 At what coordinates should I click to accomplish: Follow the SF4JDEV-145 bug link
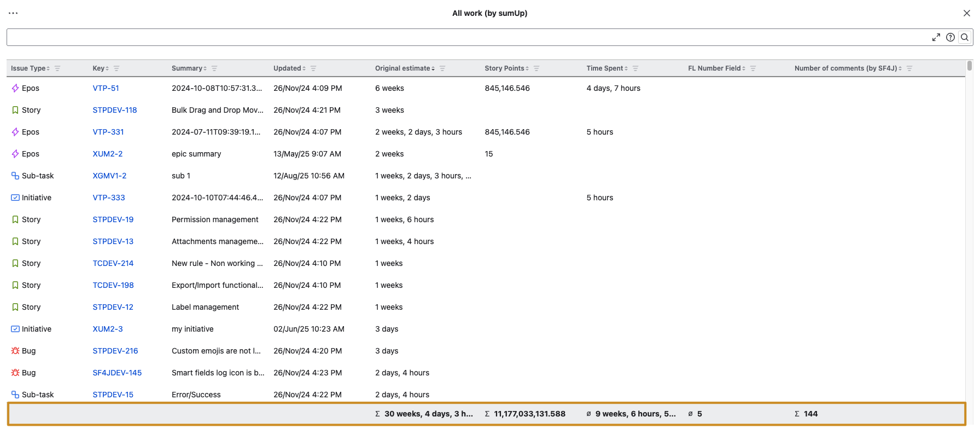(x=117, y=373)
